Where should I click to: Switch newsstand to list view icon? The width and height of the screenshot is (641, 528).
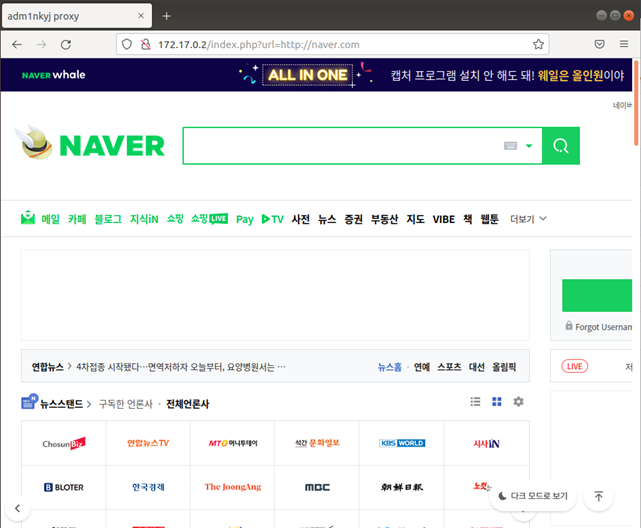[x=475, y=402]
